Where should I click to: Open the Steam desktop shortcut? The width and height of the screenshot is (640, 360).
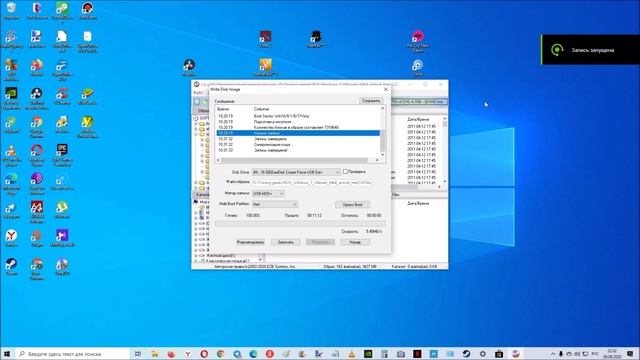tap(11, 267)
